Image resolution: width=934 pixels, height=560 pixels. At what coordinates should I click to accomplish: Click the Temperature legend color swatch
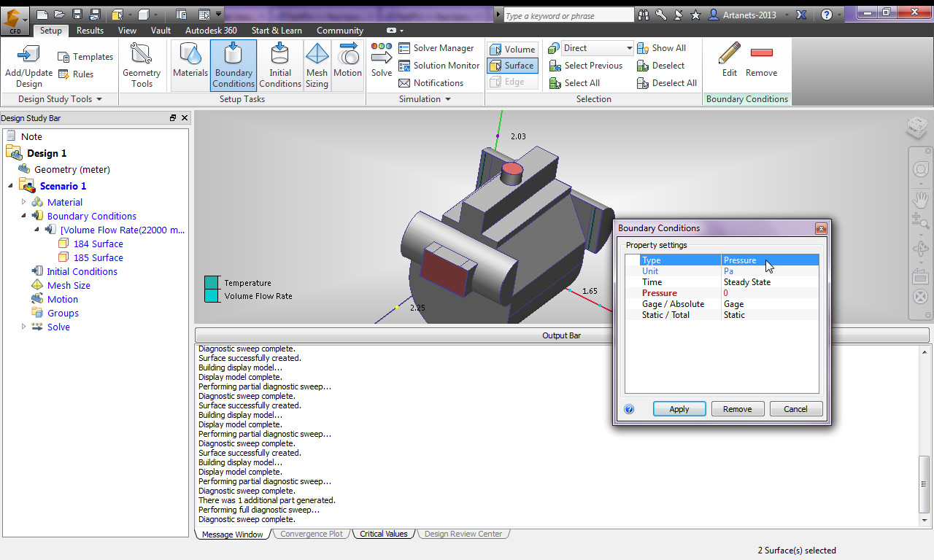212,283
